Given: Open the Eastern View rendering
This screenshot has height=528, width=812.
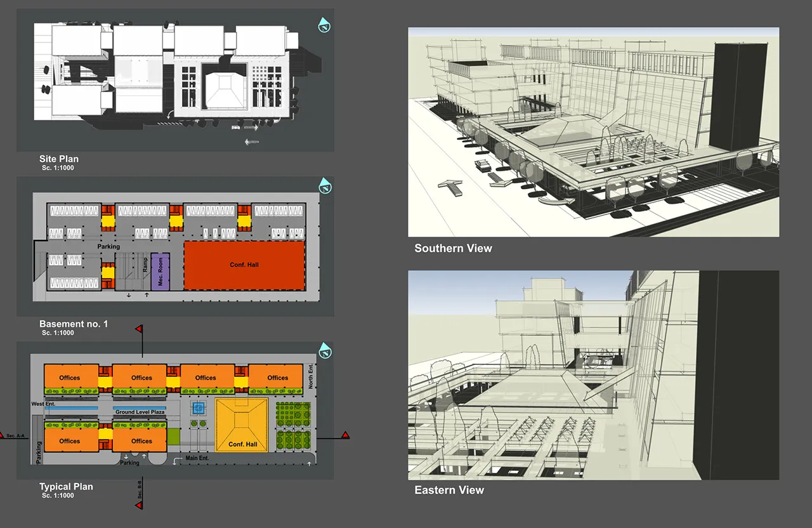Looking at the screenshot, I should [593, 374].
